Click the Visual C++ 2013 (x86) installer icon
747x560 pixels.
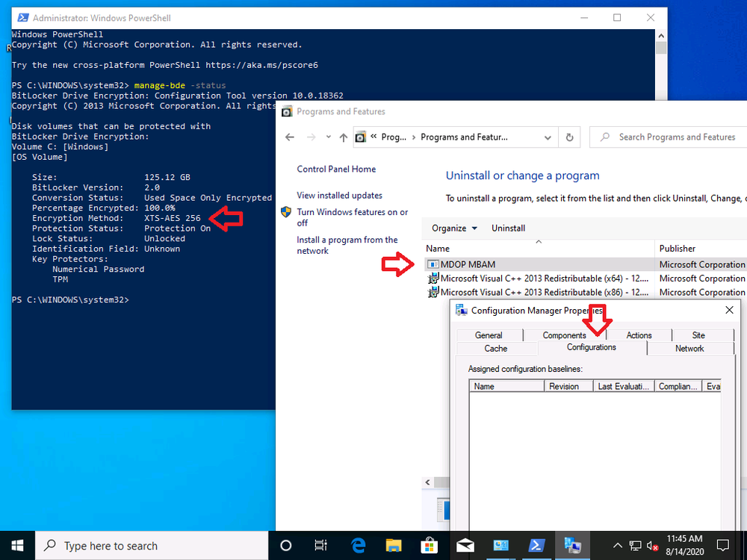tap(433, 293)
